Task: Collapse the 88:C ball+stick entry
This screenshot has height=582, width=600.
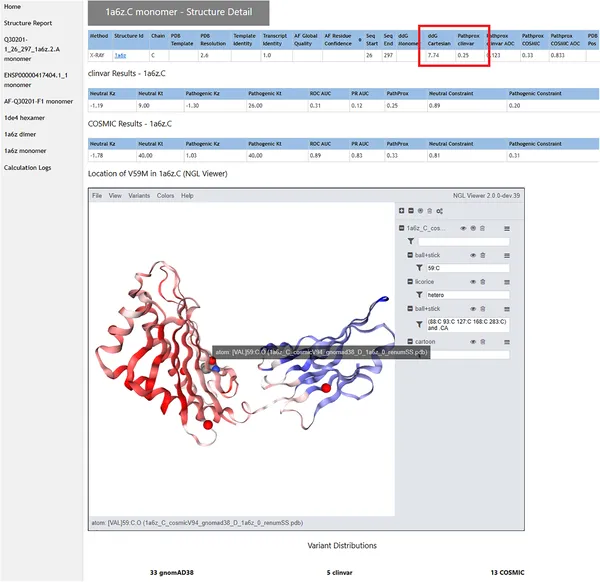Action: pos(410,308)
